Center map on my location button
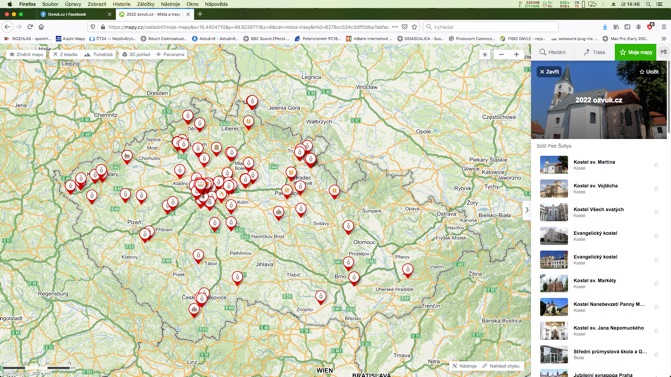This screenshot has height=377, width=671. (x=485, y=54)
